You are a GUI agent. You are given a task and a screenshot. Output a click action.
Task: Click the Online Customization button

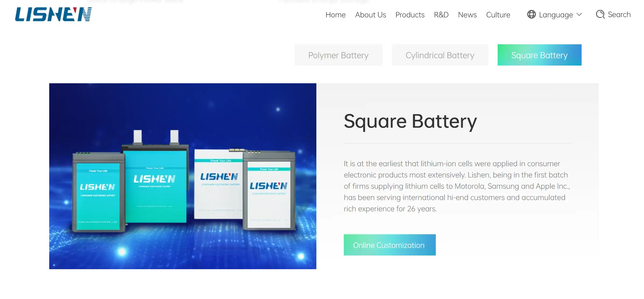390,245
